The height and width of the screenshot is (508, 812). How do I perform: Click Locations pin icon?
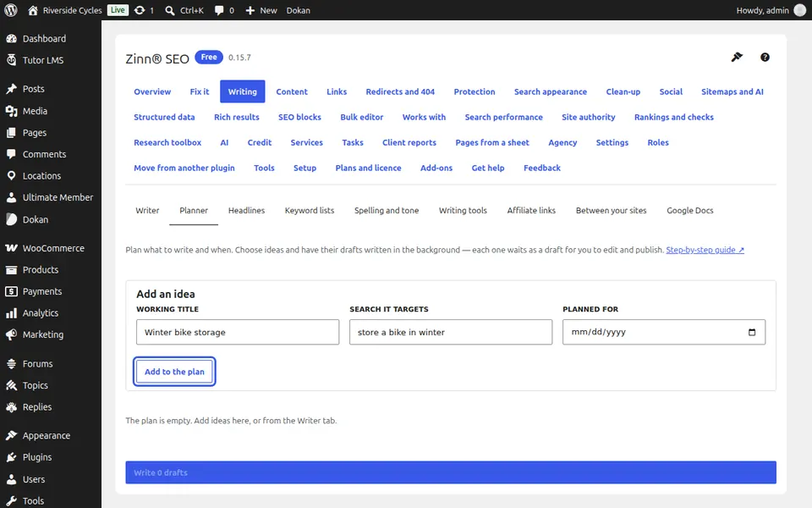point(11,176)
